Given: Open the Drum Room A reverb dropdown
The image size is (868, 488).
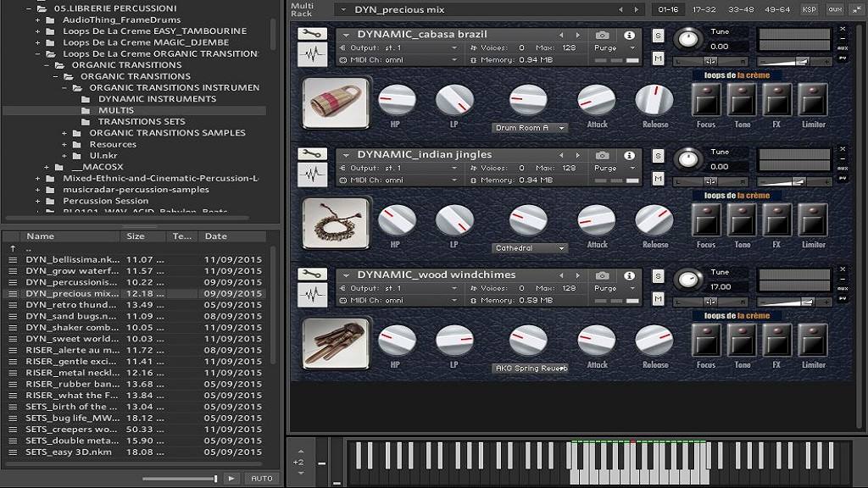Looking at the screenshot, I should (x=530, y=128).
